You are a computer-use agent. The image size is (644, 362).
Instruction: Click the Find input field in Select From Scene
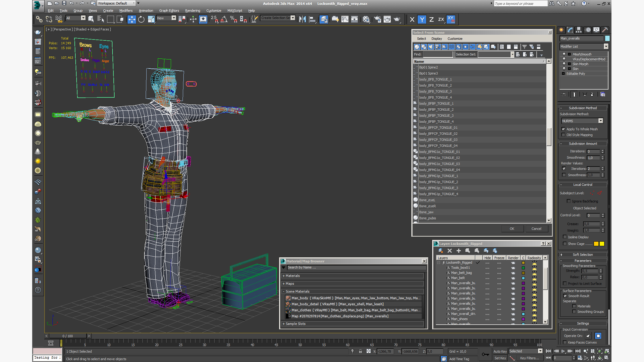[438, 54]
